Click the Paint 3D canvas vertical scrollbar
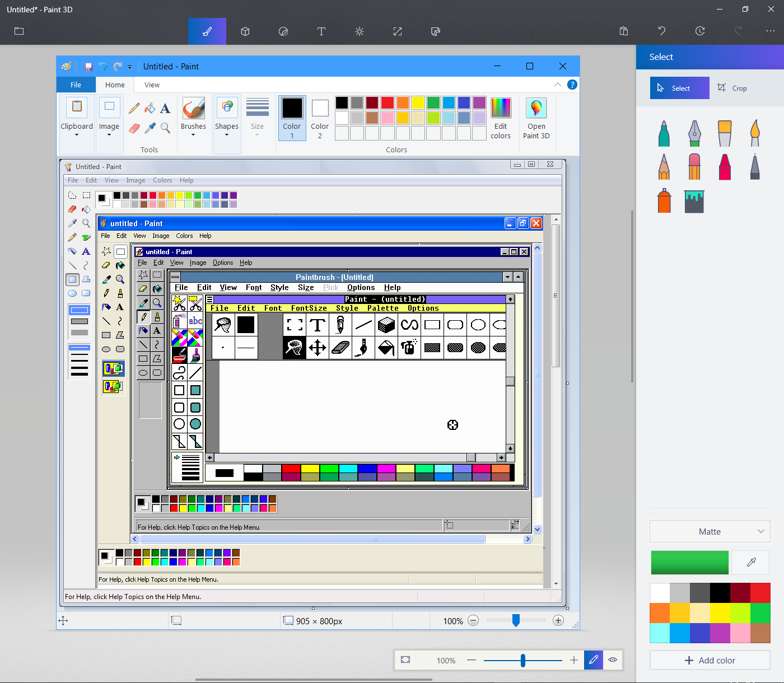This screenshot has height=683, width=784. pyautogui.click(x=633, y=297)
